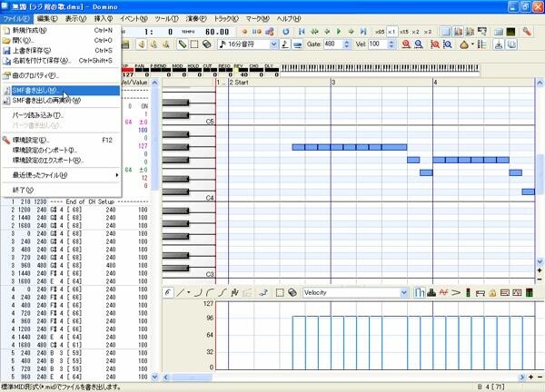Click the horizontal scrollbar thumb below velocity pane
545x392 pixels.
tap(192, 377)
